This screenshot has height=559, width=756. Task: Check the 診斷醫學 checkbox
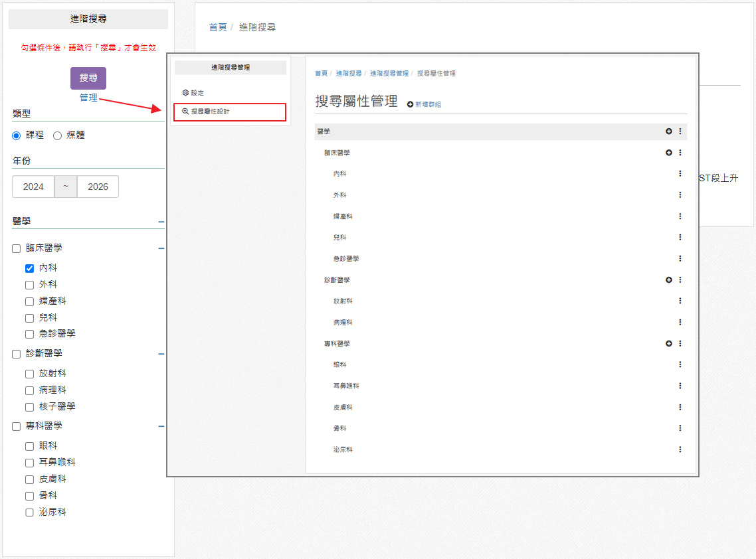pyautogui.click(x=17, y=355)
